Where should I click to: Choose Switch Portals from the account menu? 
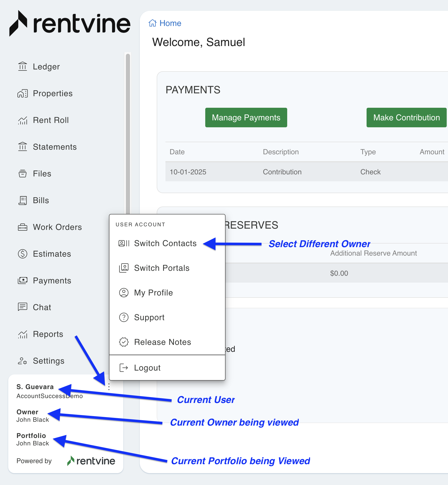[x=162, y=268]
